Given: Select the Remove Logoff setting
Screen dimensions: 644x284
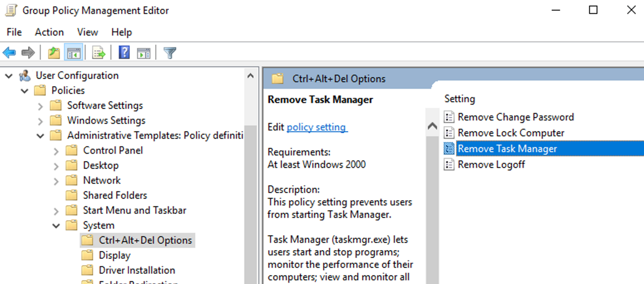Looking at the screenshot, I should point(491,165).
